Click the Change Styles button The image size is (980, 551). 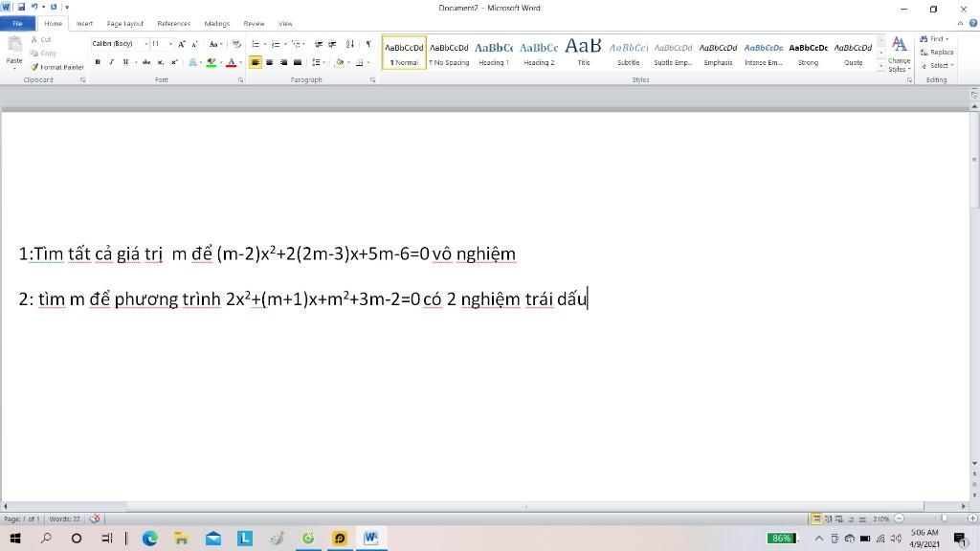coord(899,54)
